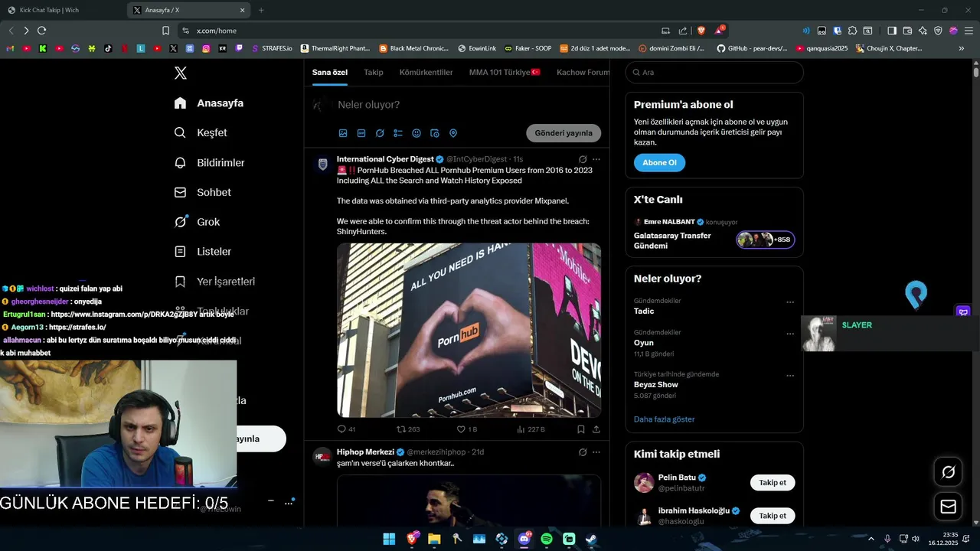The height and width of the screenshot is (551, 980).
Task: Open Bildirimler notifications
Action: [209, 162]
